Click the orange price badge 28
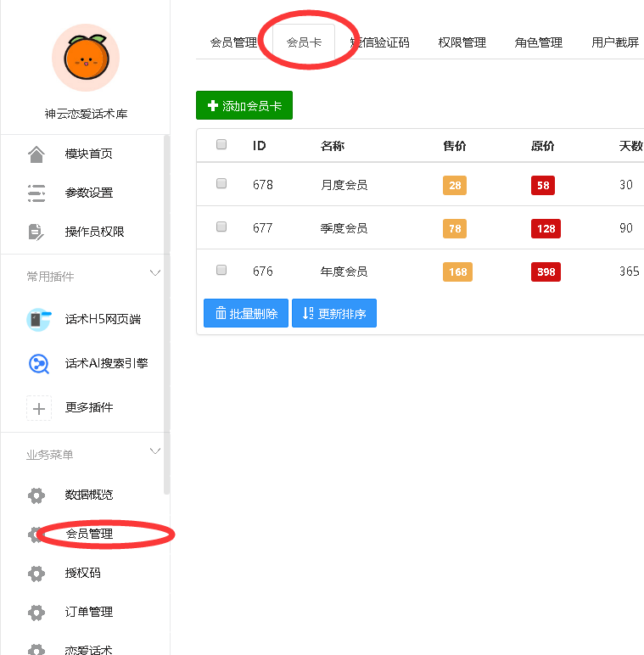This screenshot has width=644, height=655. [x=455, y=186]
